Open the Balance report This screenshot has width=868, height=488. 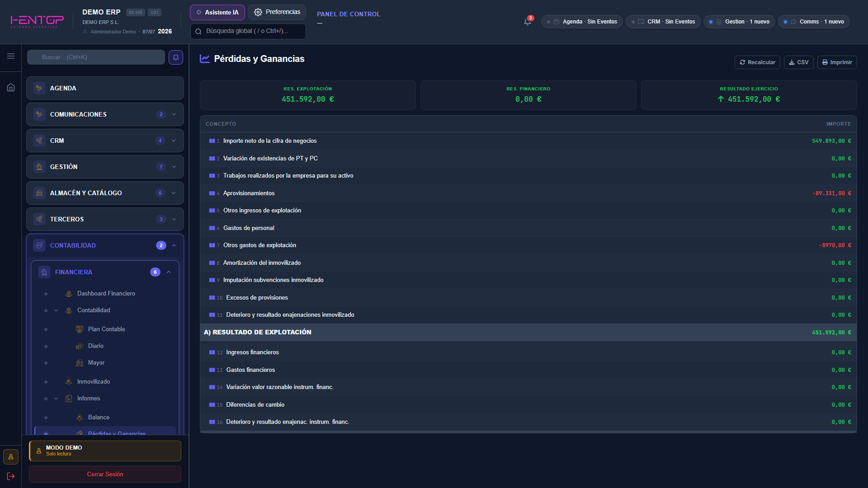tap(99, 418)
